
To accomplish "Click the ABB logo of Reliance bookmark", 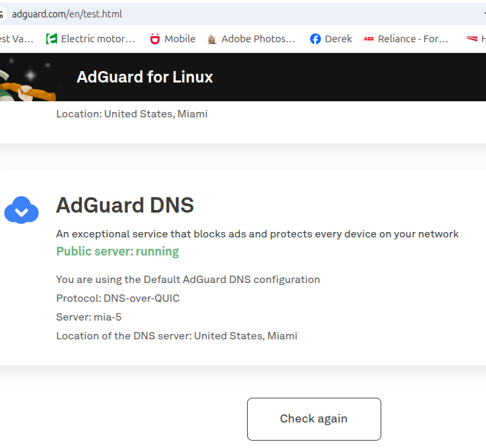I will (x=369, y=39).
